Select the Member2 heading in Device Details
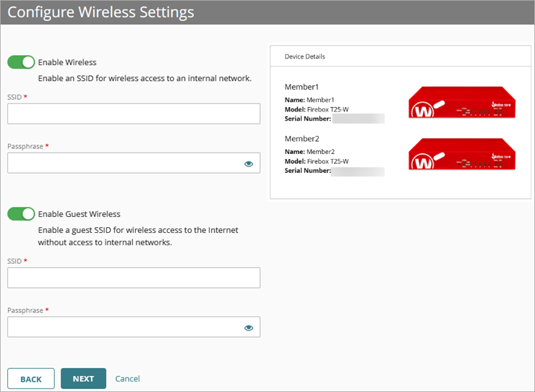 click(x=301, y=138)
